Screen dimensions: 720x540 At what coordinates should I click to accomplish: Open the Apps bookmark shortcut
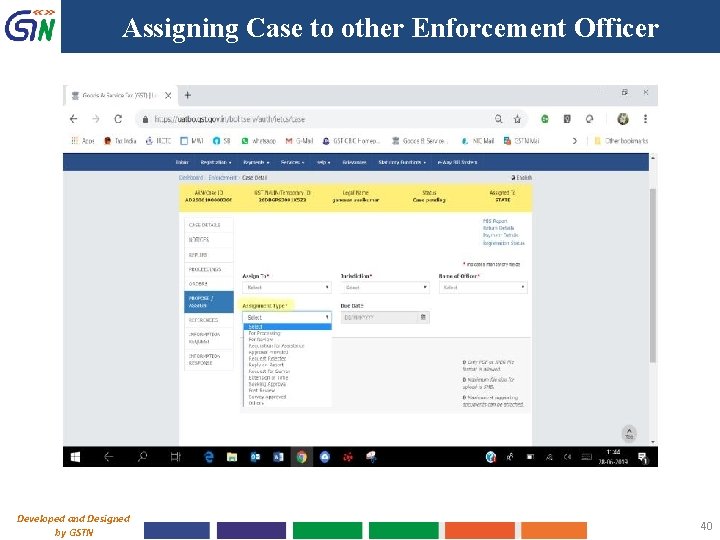point(83,141)
